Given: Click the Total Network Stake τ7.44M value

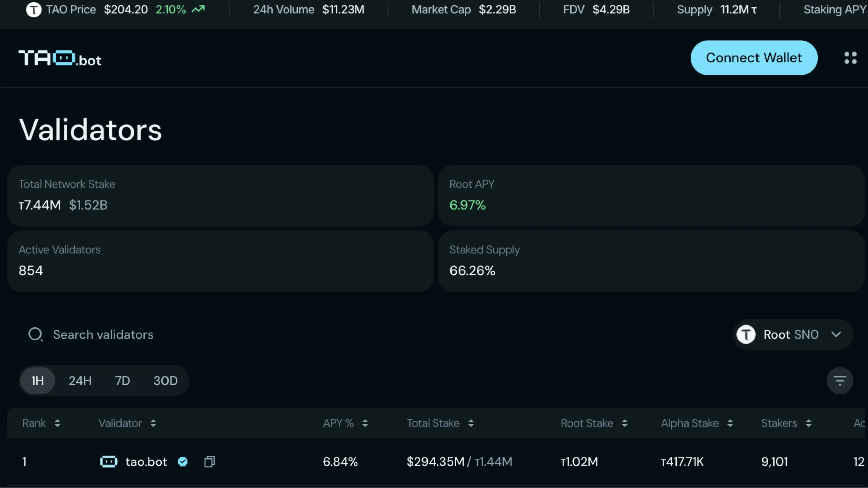Looking at the screenshot, I should [x=40, y=205].
